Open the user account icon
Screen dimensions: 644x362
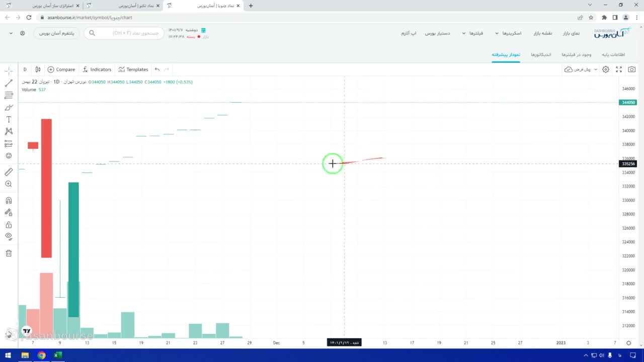23,33
